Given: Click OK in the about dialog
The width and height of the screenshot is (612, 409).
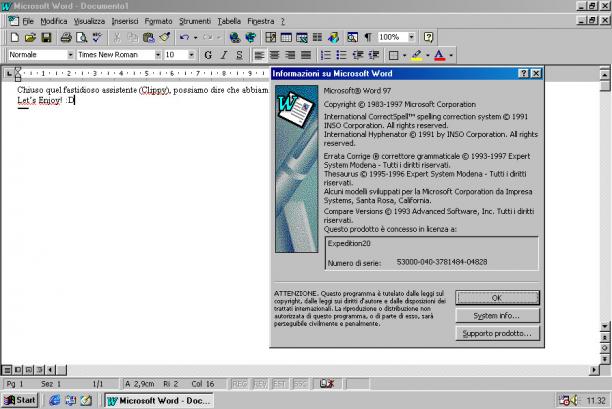Looking at the screenshot, I should point(497,298).
